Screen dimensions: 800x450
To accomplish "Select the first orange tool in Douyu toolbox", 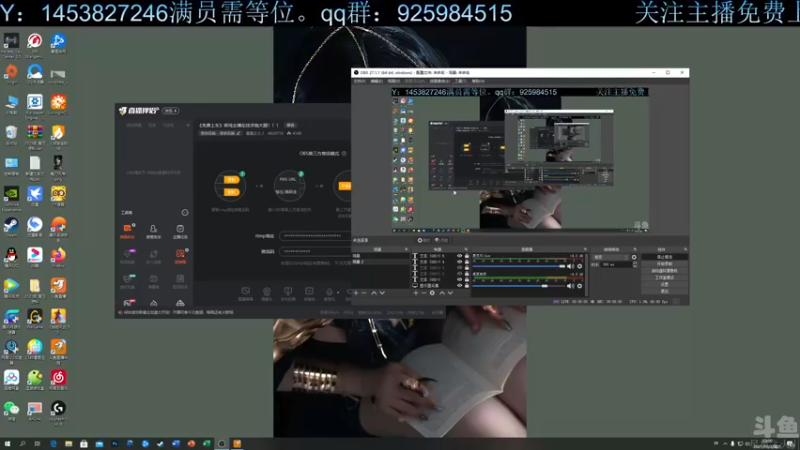I will 128,230.
